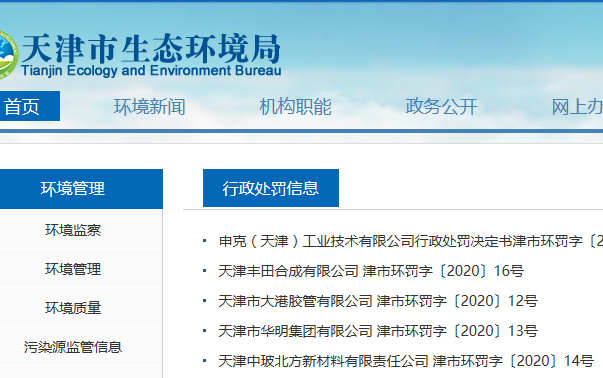The height and width of the screenshot is (378, 603).
Task: Open 天津市大港胶管有限公司 12号 notice
Action: tap(378, 301)
